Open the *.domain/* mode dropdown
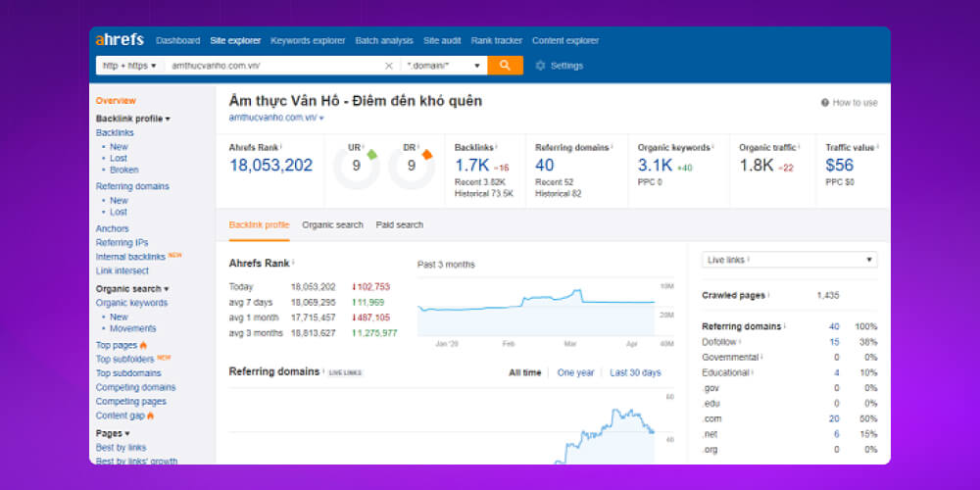The width and height of the screenshot is (980, 490). [444, 66]
